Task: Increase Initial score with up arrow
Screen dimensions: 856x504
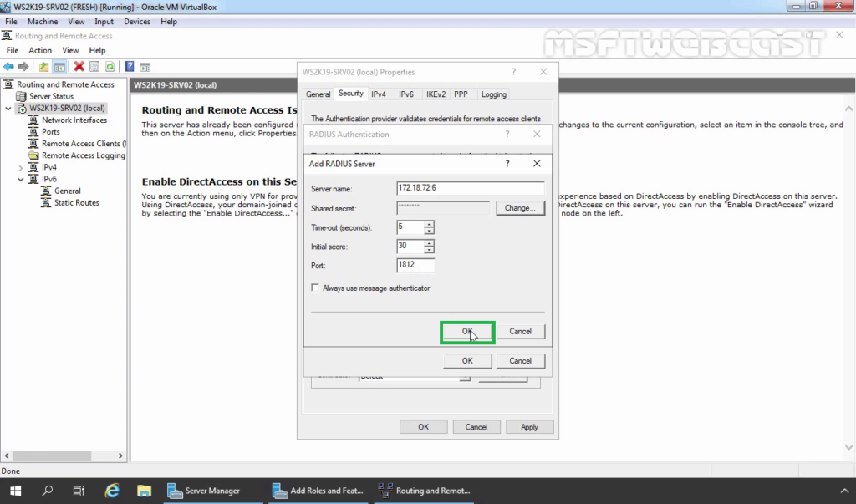Action: [x=429, y=243]
